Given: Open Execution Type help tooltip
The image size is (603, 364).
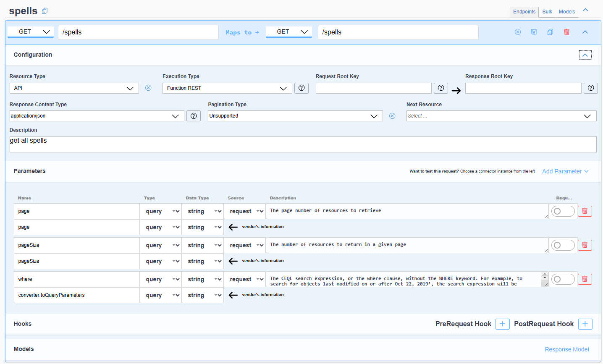Looking at the screenshot, I should 301,88.
